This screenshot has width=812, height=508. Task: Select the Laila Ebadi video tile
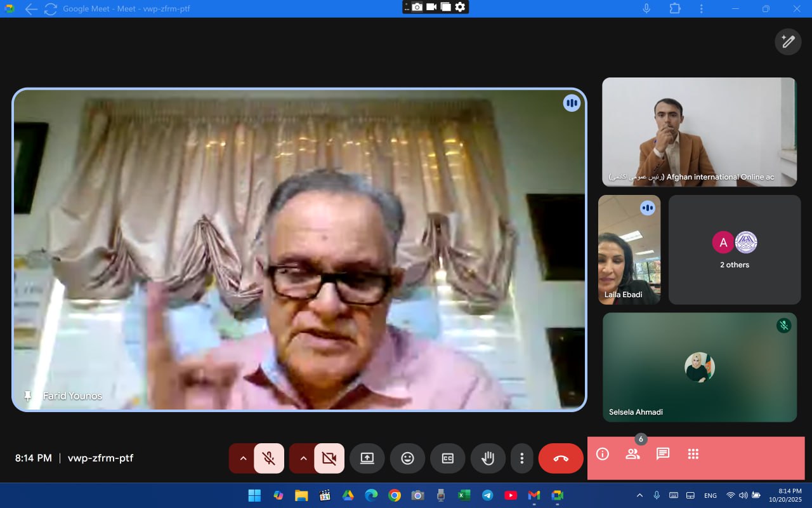click(x=629, y=250)
